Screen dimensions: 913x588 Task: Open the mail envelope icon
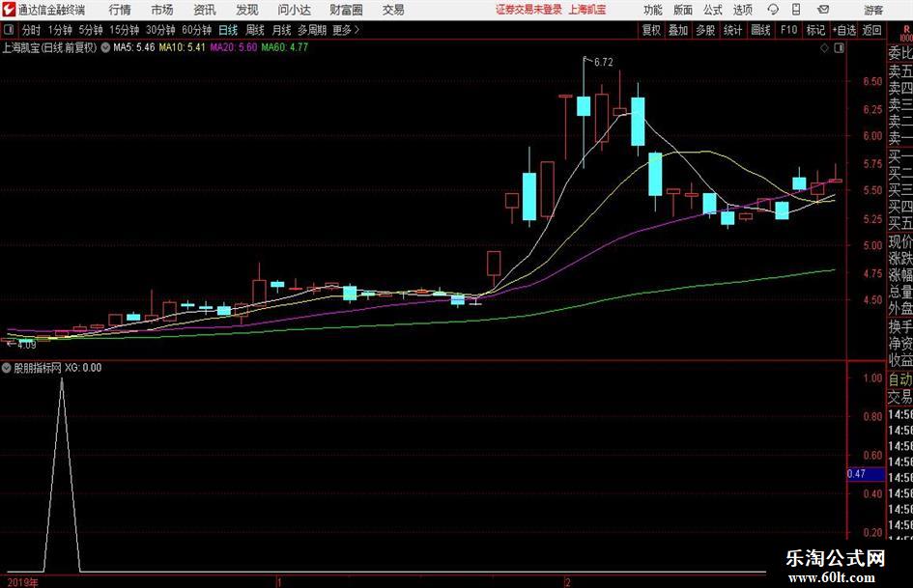point(823,10)
